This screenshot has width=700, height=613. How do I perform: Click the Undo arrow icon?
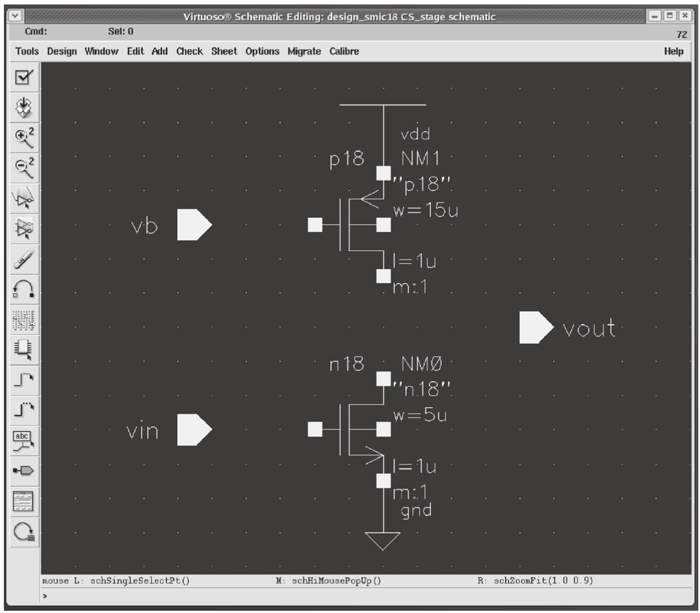coord(23,289)
